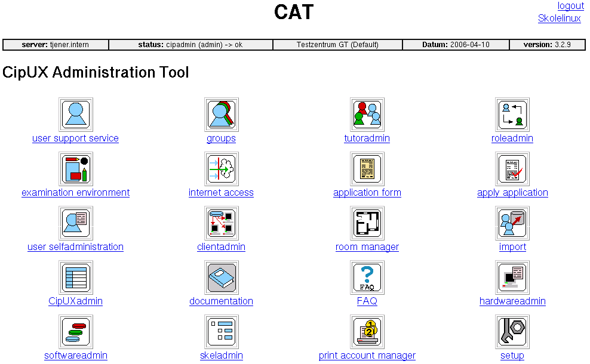The width and height of the screenshot is (590, 364).
Task: Open the apply application text link
Action: [x=512, y=193]
